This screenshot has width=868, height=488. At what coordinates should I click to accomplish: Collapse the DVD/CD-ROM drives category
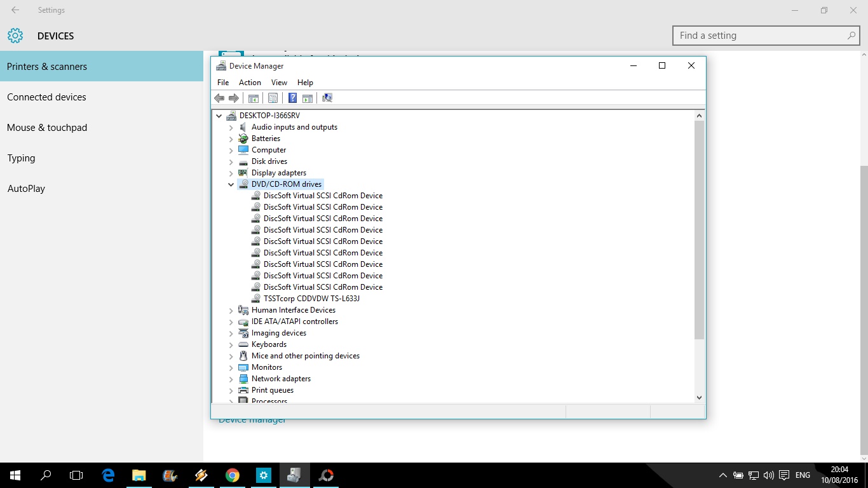point(231,184)
